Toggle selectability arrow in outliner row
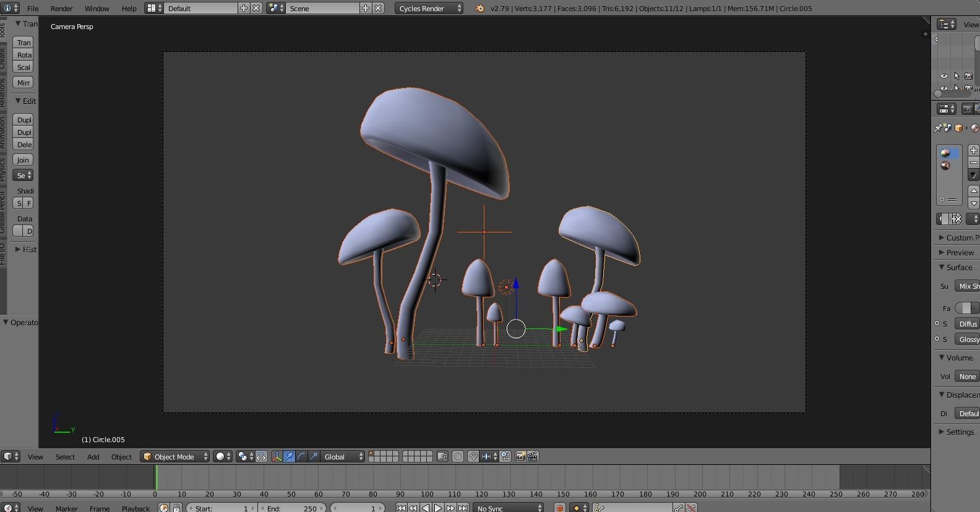 (x=956, y=76)
